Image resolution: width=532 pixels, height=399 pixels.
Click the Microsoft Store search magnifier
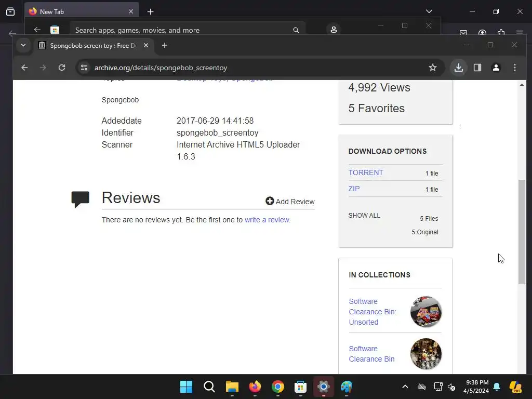coord(296,30)
